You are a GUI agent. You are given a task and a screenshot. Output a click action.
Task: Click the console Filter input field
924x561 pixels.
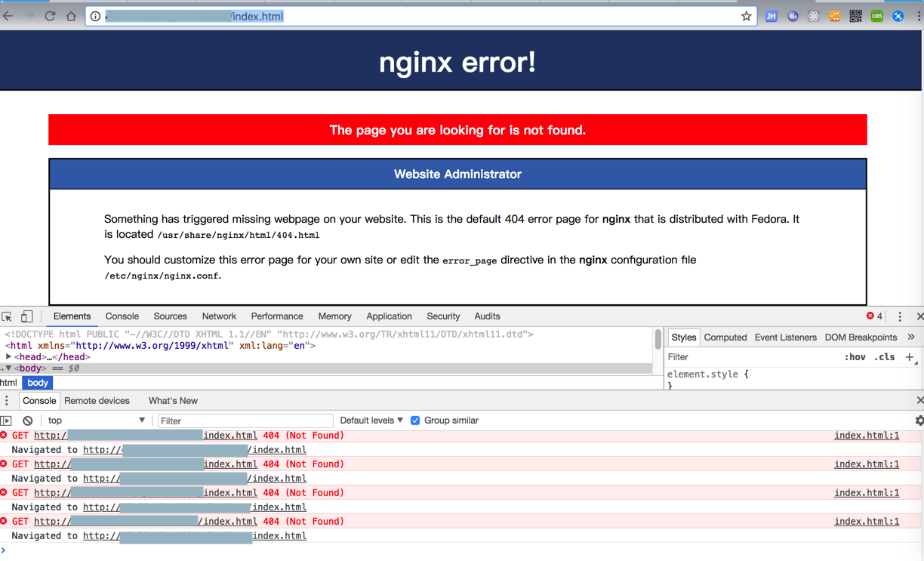tap(245, 421)
